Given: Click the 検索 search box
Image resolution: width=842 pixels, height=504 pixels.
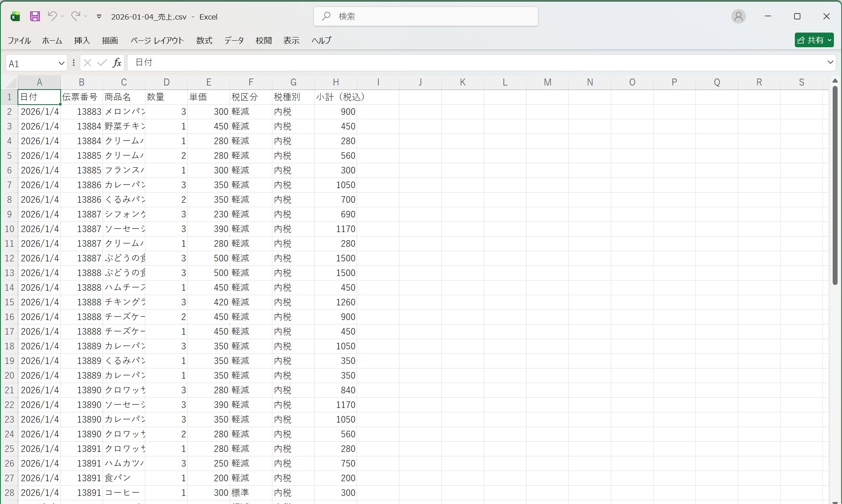Looking at the screenshot, I should pyautogui.click(x=425, y=17).
